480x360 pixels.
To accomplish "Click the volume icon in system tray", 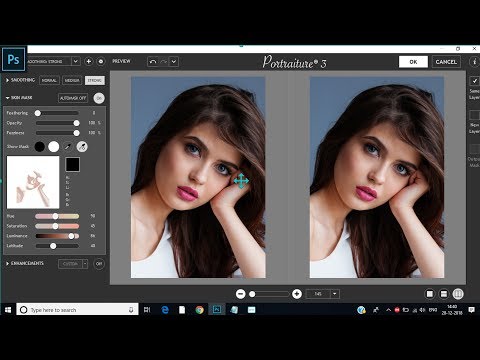I will pos(422,310).
